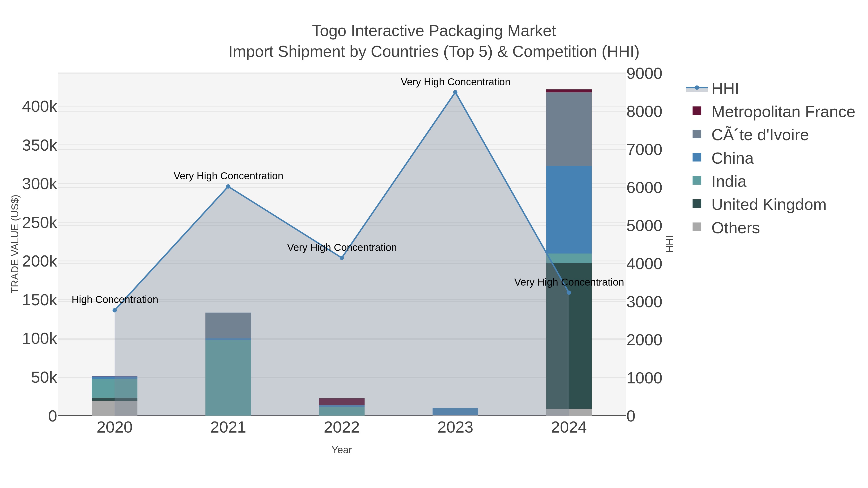
Task: Click the HHI data point for 2022
Action: (342, 258)
